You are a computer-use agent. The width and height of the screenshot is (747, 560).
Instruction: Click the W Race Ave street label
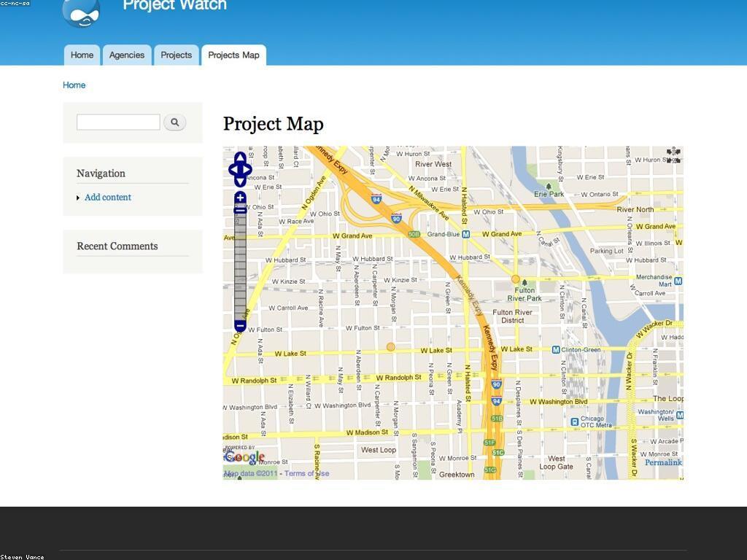[x=296, y=222]
